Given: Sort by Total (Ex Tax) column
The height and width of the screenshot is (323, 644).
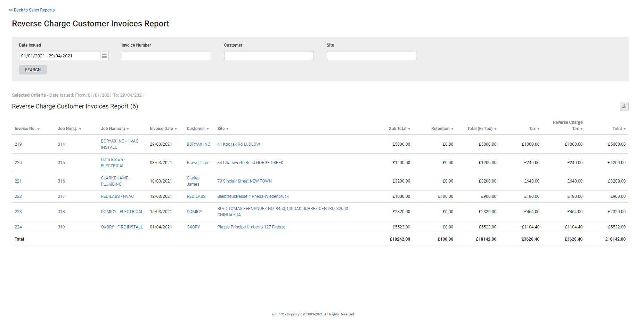Looking at the screenshot, I should coord(482,129).
